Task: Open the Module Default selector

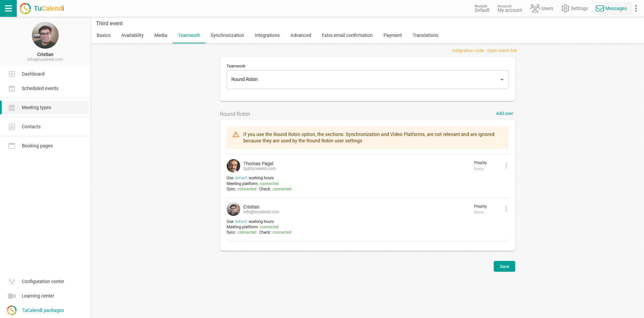Action: (482, 8)
